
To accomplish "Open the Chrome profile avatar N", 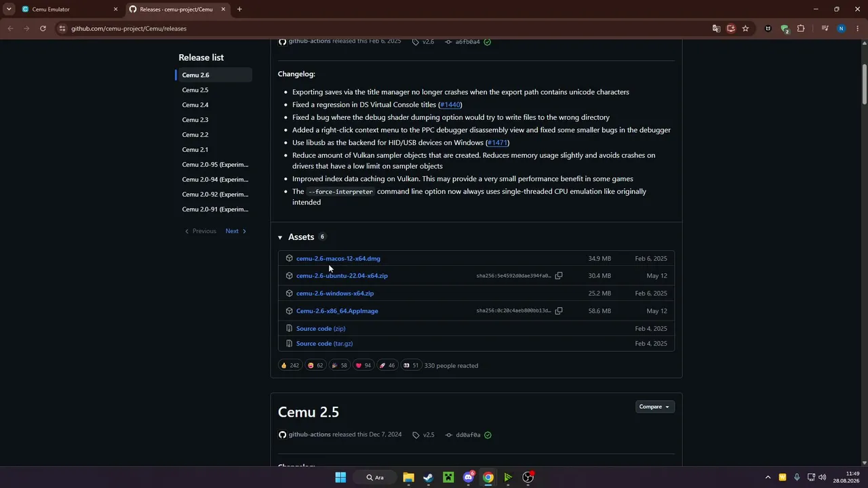I will pos(842,28).
